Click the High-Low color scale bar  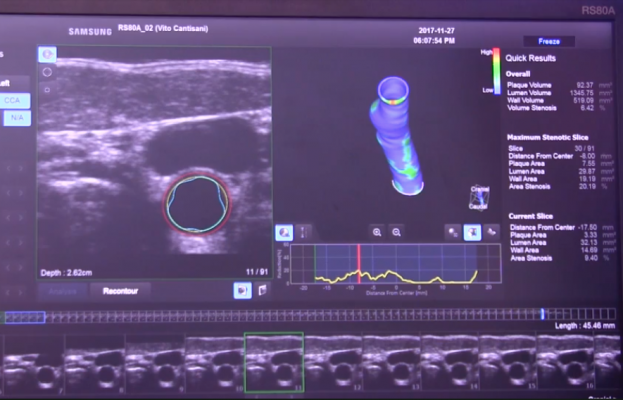[x=496, y=70]
